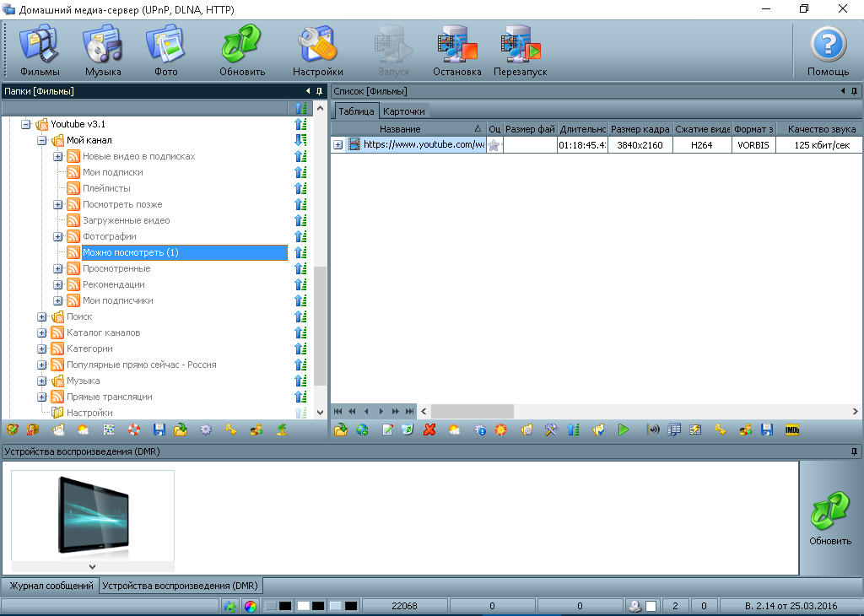Image resolution: width=864 pixels, height=616 pixels.
Task: Switch to the Карточки tab
Action: coord(403,111)
